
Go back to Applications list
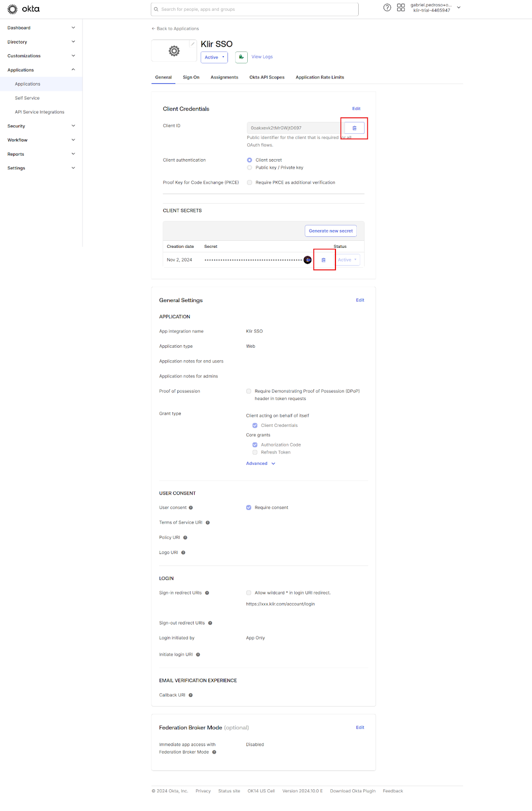click(x=175, y=29)
